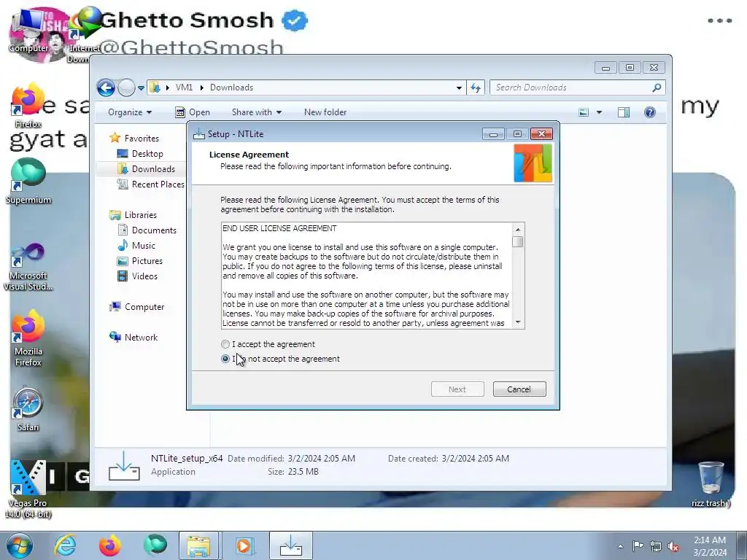This screenshot has width=747, height=560.
Task: Open the rizz trash recycle bin
Action: tap(711, 484)
